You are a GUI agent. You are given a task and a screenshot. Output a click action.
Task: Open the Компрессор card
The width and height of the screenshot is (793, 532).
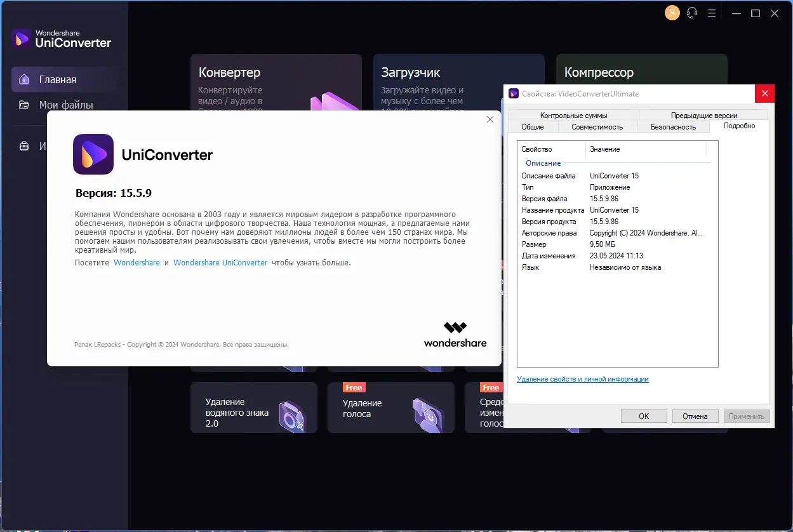click(x=641, y=69)
